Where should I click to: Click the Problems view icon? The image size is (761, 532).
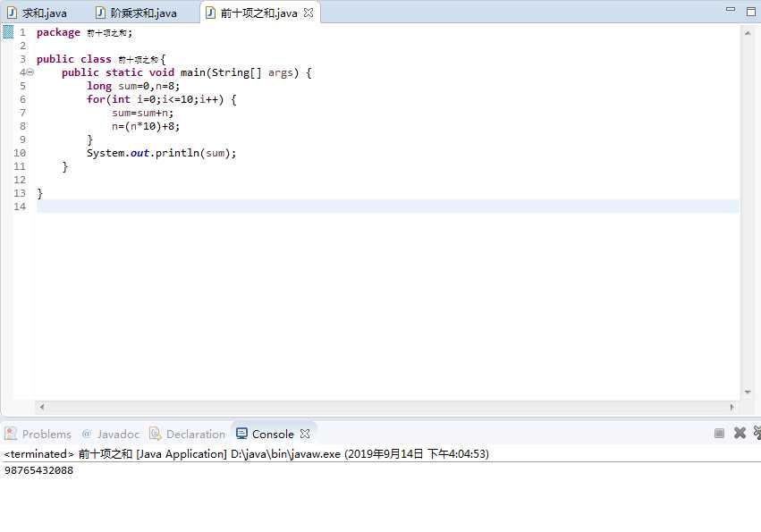pyautogui.click(x=11, y=434)
